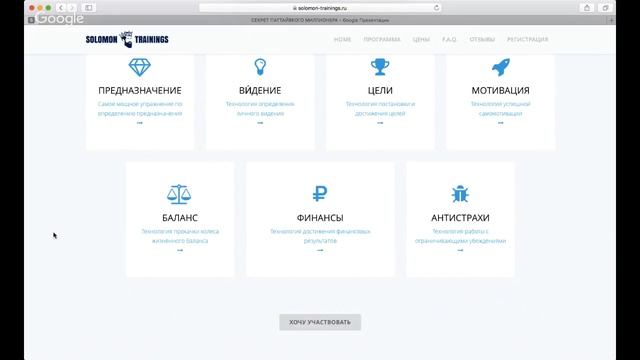Click description text under ПРЕДНАЗНАЧЕНИЕ
Screen dimensions: 640x360
coord(140,109)
